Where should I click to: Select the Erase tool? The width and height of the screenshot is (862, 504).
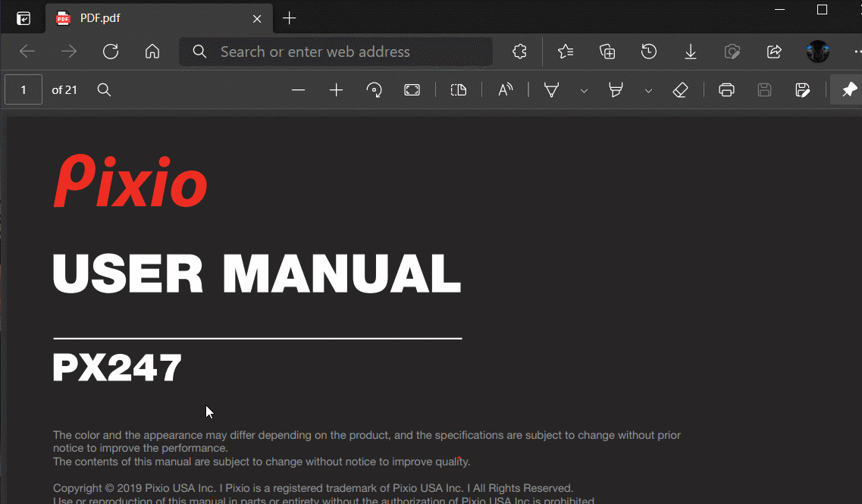680,90
